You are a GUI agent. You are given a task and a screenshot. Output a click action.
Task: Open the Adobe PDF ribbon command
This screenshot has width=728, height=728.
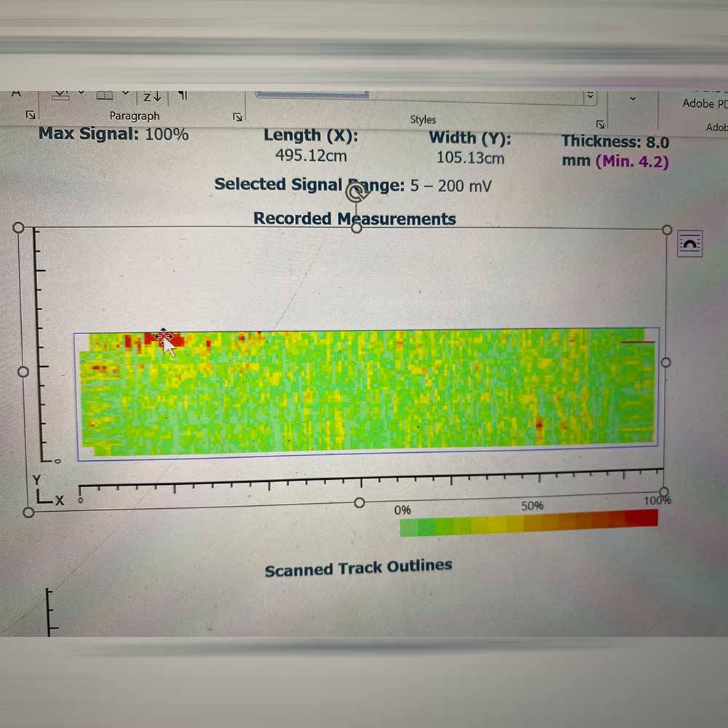coord(705,103)
